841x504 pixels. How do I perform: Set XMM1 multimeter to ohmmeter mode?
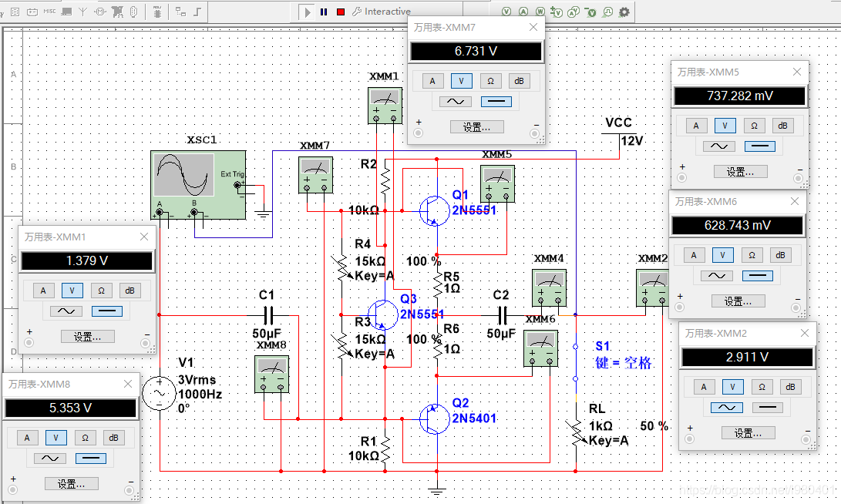101,291
